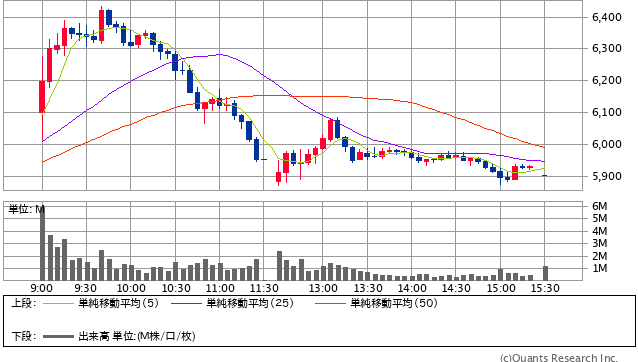The height and width of the screenshot is (362, 638).
Task: Click the 上段: legend heading
Action: 24,303
